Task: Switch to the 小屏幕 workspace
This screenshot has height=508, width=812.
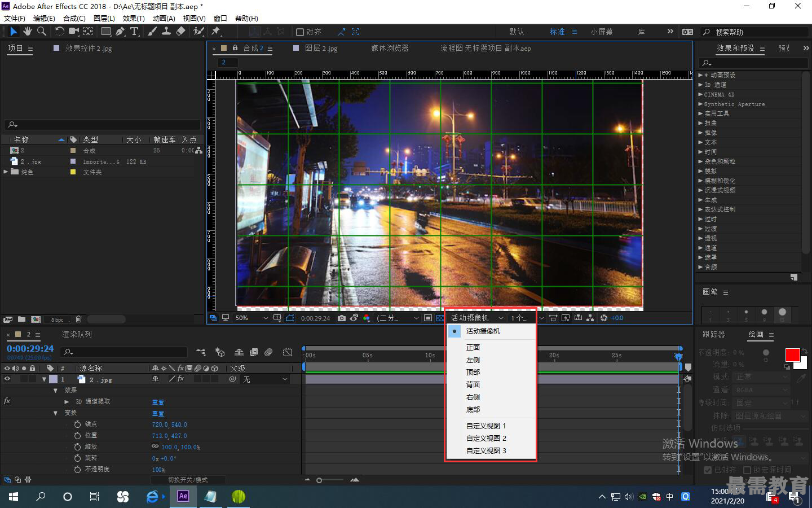Action: click(602, 32)
